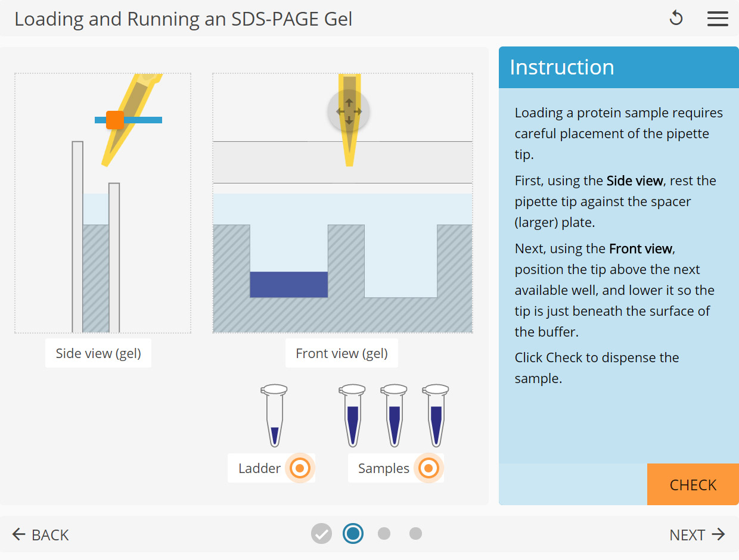Click the move handle above the pipette

(348, 111)
